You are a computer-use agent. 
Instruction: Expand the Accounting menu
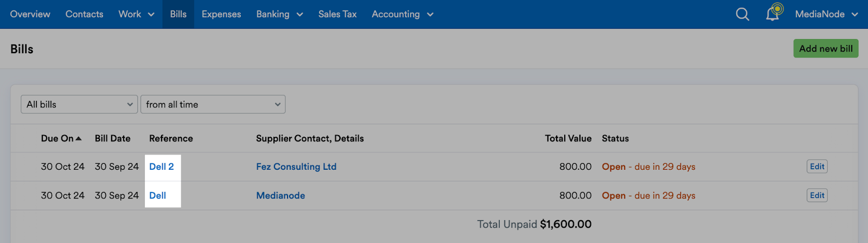pyautogui.click(x=403, y=14)
